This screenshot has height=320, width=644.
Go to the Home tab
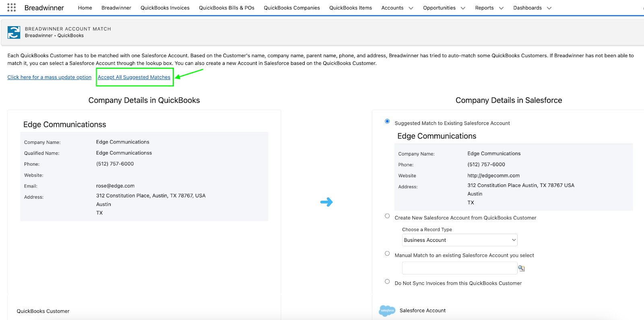[x=85, y=8]
